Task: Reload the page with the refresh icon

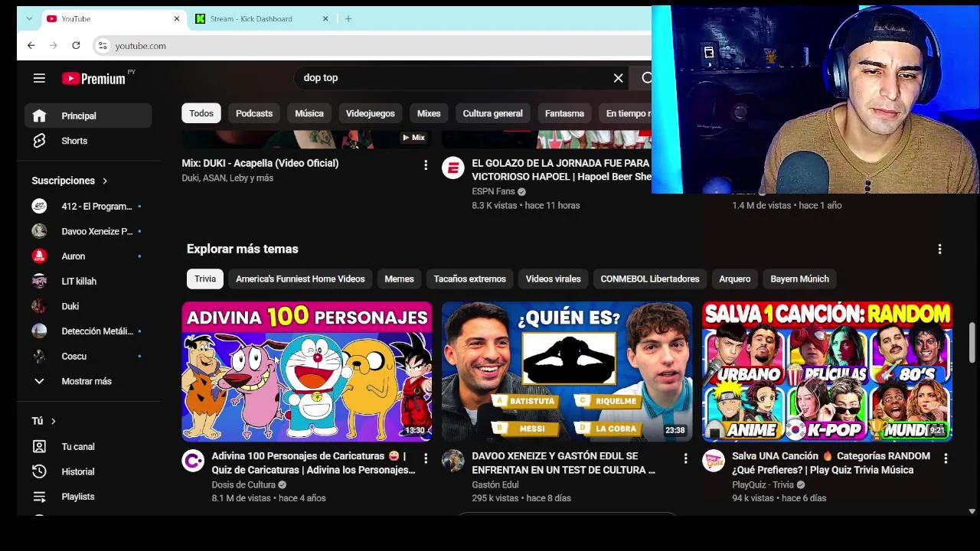Action: pyautogui.click(x=76, y=46)
